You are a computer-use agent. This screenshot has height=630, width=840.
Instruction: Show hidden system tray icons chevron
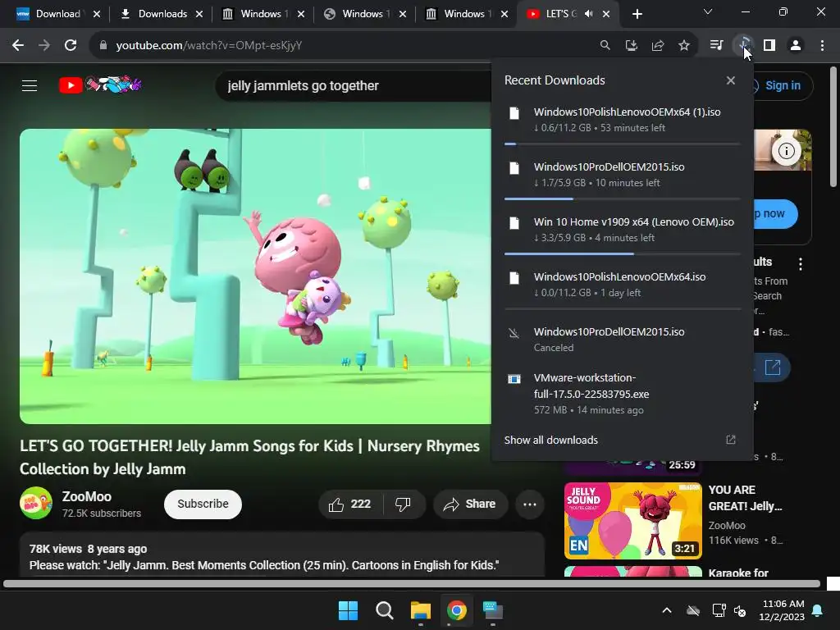(666, 610)
